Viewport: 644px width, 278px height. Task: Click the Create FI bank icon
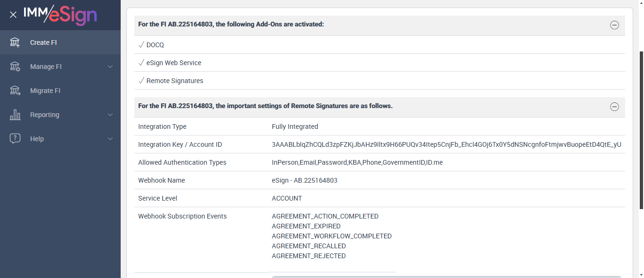pos(15,42)
